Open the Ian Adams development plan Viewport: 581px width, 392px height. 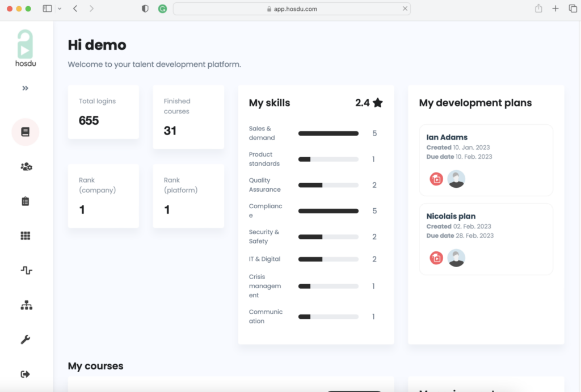tap(447, 137)
